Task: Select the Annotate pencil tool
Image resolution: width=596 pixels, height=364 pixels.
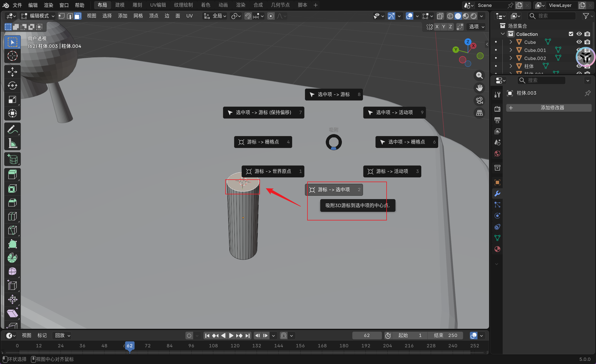Action: pyautogui.click(x=12, y=129)
